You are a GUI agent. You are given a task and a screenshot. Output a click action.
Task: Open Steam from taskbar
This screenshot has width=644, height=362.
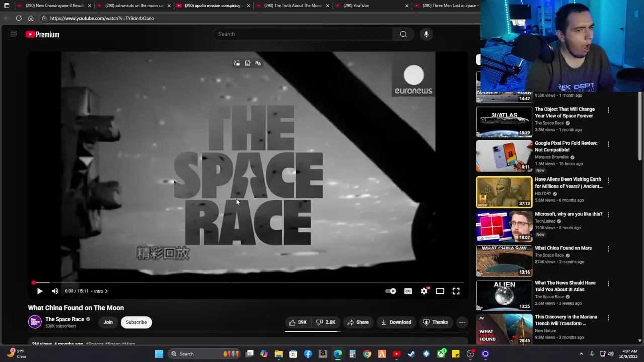click(x=412, y=354)
